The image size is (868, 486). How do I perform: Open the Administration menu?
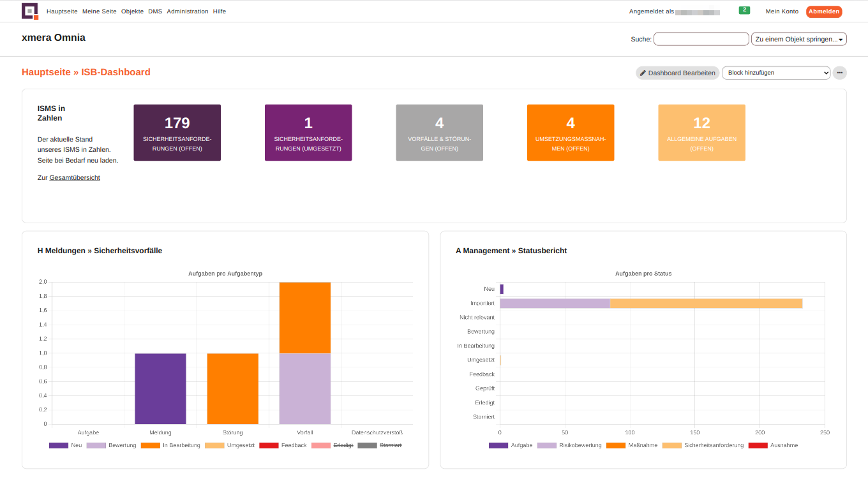pyautogui.click(x=187, y=11)
